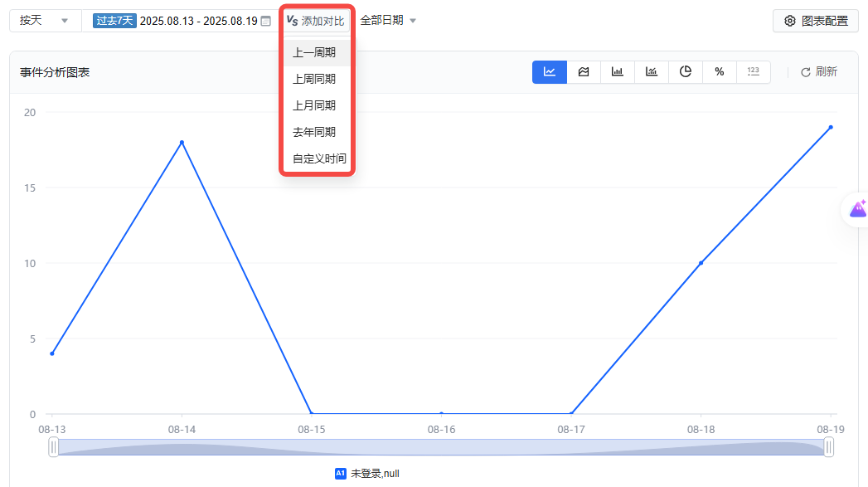Click the 08-16 x-axis label

(x=441, y=430)
